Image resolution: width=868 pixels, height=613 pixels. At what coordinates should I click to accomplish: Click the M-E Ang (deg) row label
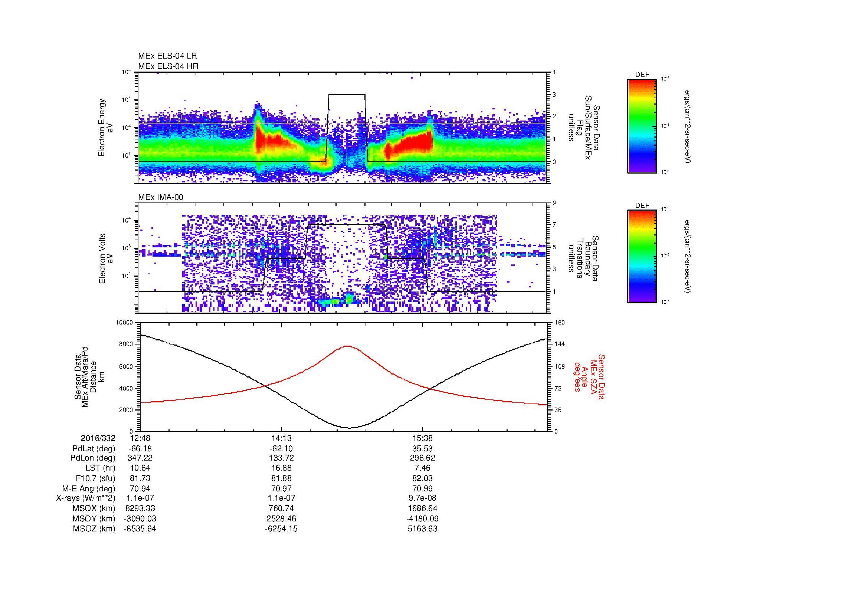tap(89, 488)
